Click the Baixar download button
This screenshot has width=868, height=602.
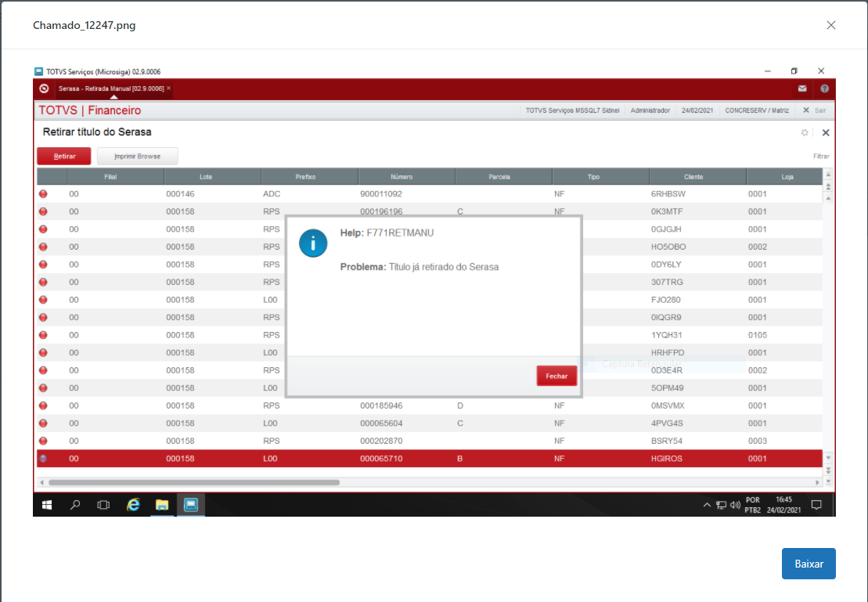[x=809, y=563]
